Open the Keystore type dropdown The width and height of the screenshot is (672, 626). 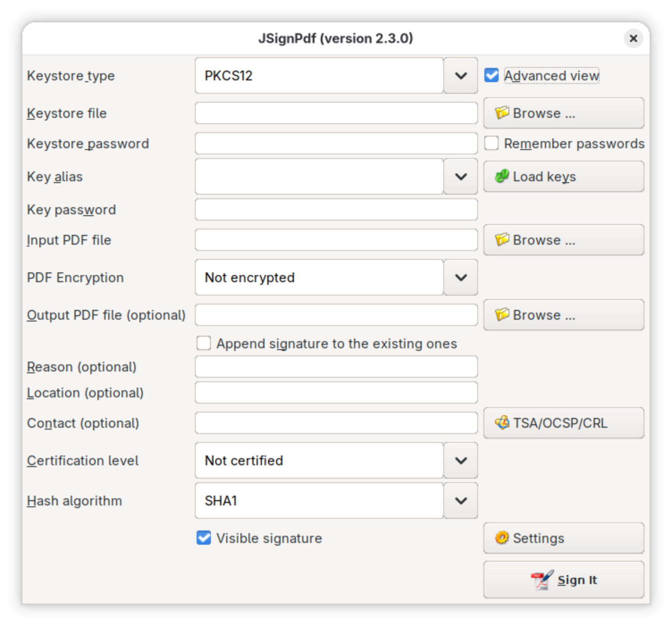(x=461, y=75)
